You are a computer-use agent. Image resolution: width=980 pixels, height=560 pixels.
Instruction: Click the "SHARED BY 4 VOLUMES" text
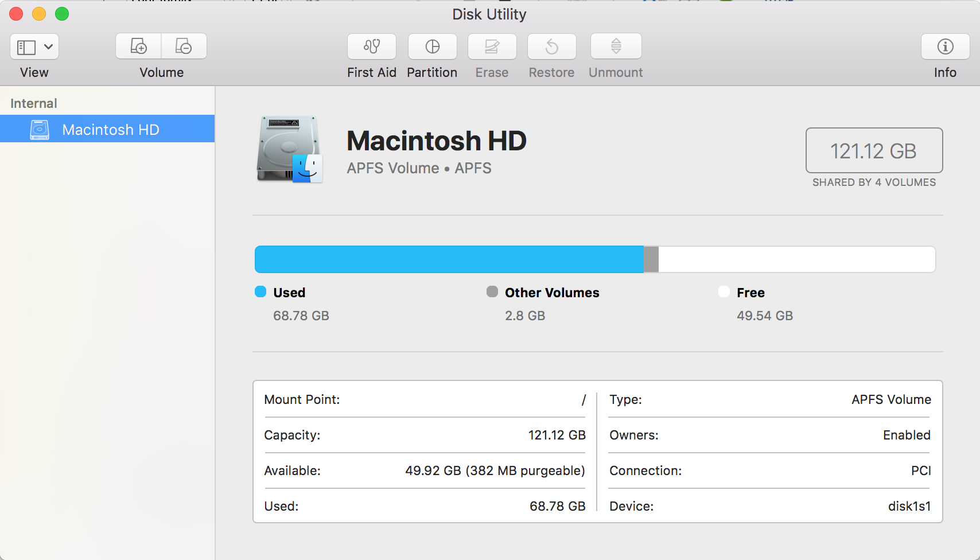[874, 182]
